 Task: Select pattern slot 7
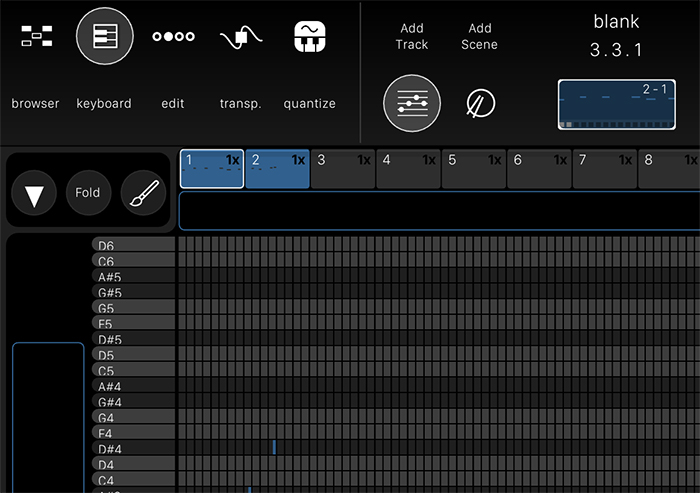[604, 169]
